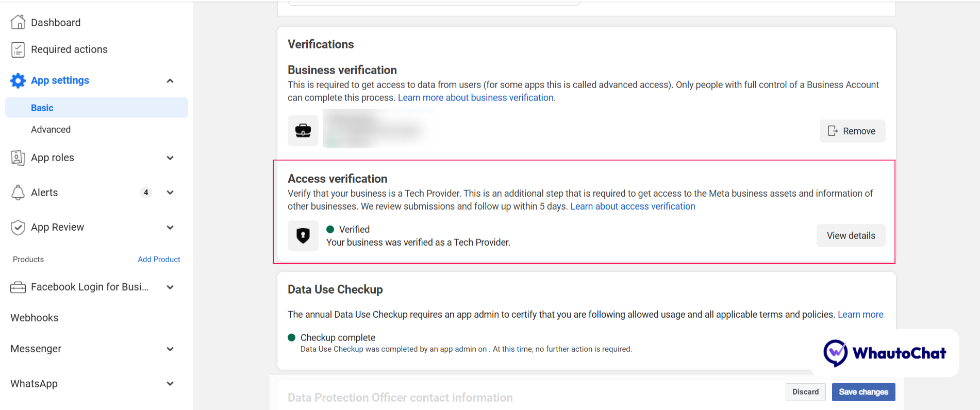980x410 pixels.
Task: Expand the WhatsApp section
Action: click(170, 383)
